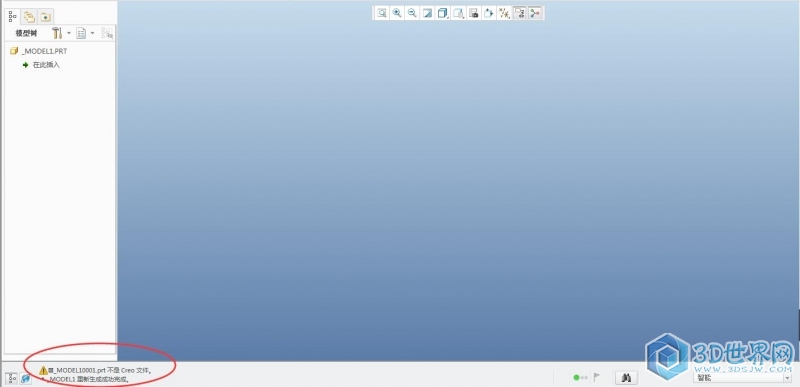The image size is (800, 387).
Task: Open the model tree settings hammer menu
Action: pos(61,33)
